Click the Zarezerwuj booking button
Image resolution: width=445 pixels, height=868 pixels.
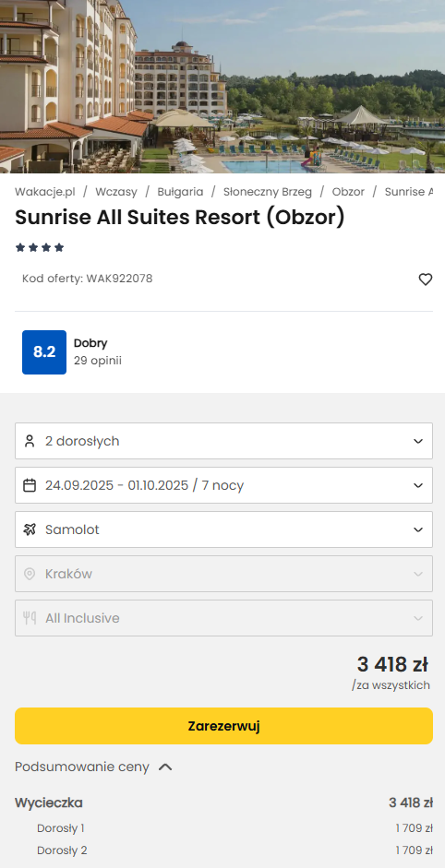(224, 726)
